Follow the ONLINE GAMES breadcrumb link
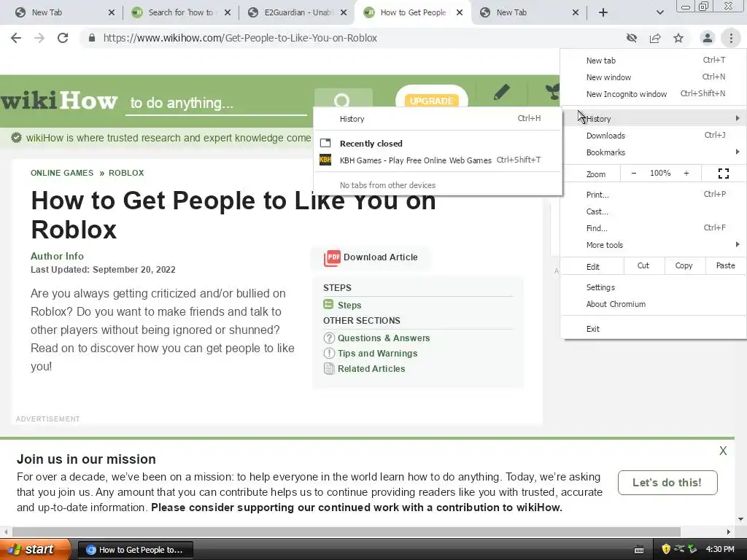The width and height of the screenshot is (747, 560). coord(62,173)
